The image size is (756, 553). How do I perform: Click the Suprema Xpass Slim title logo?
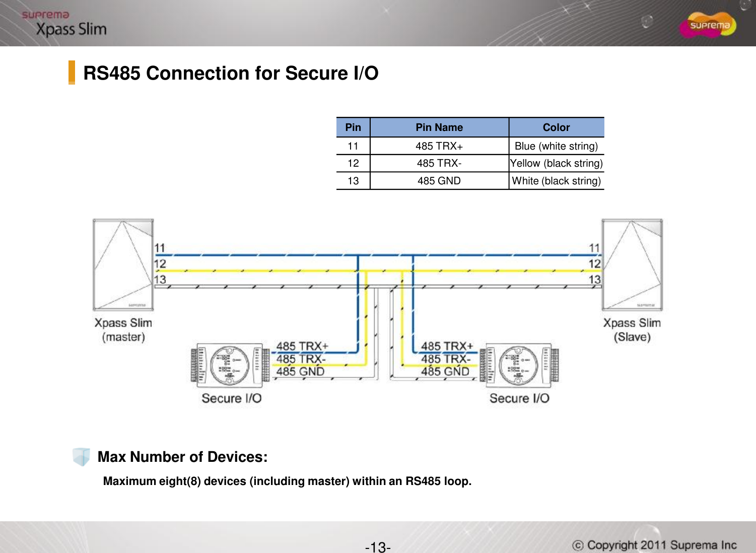coord(64,24)
